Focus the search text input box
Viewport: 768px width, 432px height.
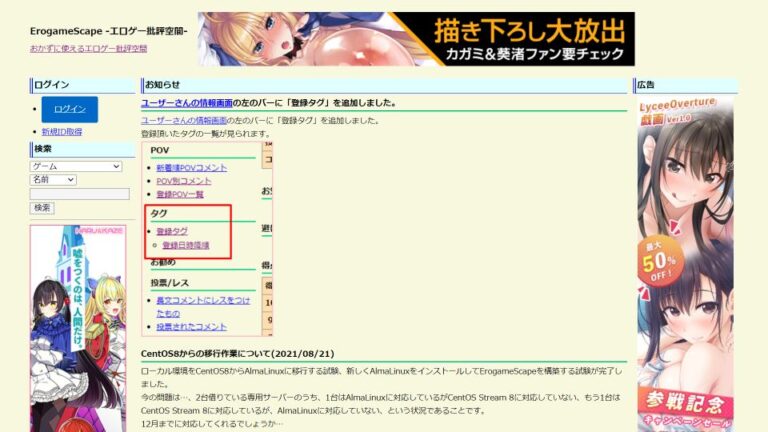click(x=80, y=193)
